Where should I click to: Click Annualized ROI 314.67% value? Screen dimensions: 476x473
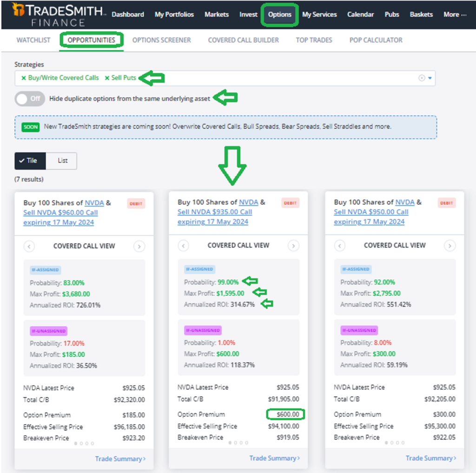coord(242,304)
